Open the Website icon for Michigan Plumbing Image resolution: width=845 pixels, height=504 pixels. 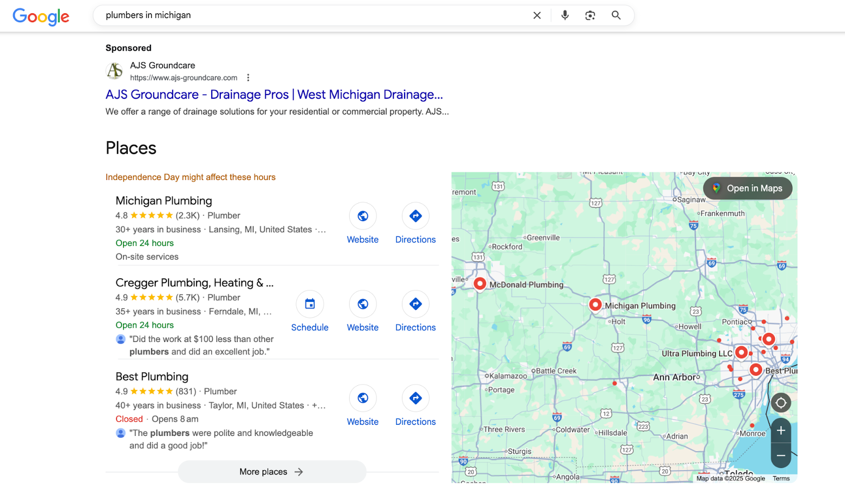click(362, 216)
